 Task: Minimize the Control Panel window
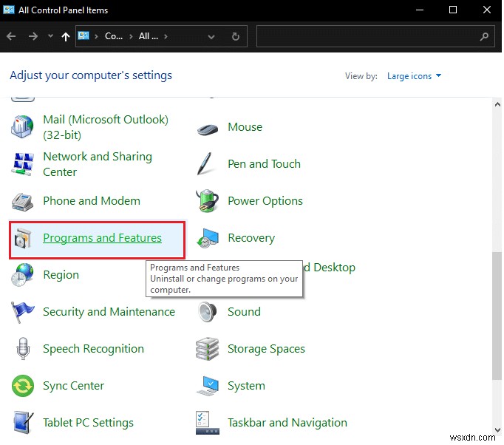click(420, 10)
